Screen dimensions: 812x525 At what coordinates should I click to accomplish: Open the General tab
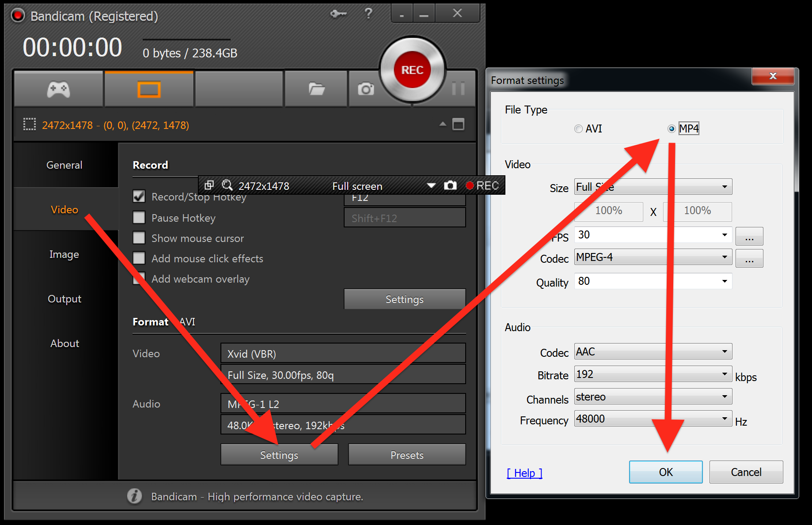click(65, 165)
